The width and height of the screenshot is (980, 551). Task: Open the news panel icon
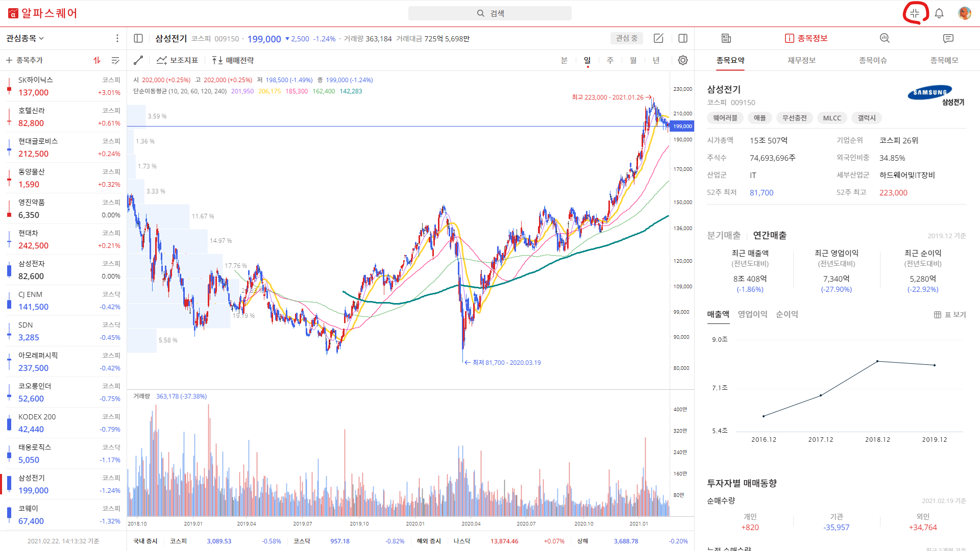[x=726, y=38]
